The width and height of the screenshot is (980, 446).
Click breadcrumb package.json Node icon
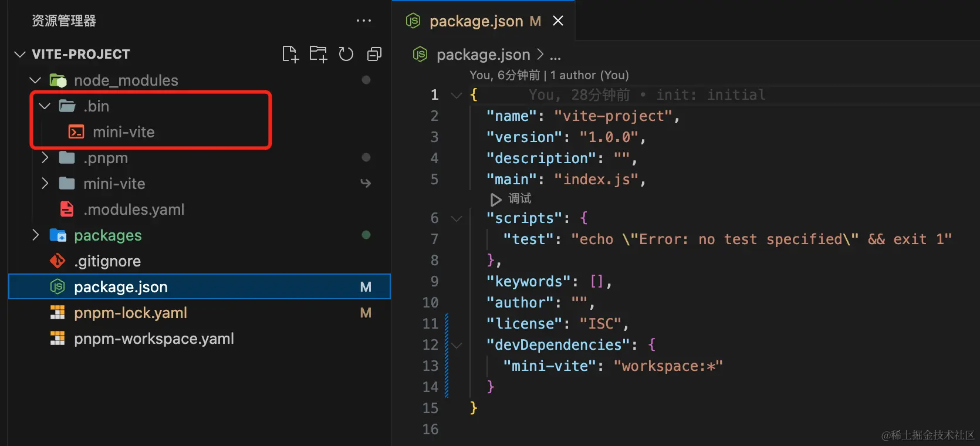(x=420, y=54)
